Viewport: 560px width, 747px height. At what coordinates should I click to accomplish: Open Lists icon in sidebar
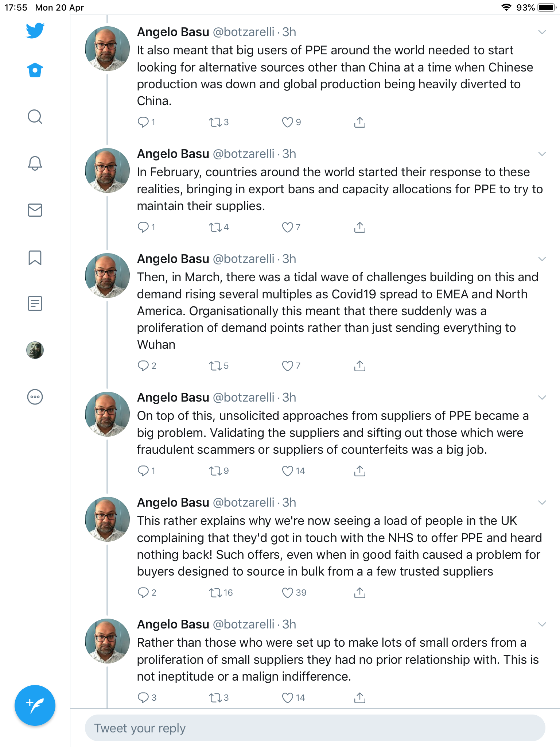tap(35, 303)
